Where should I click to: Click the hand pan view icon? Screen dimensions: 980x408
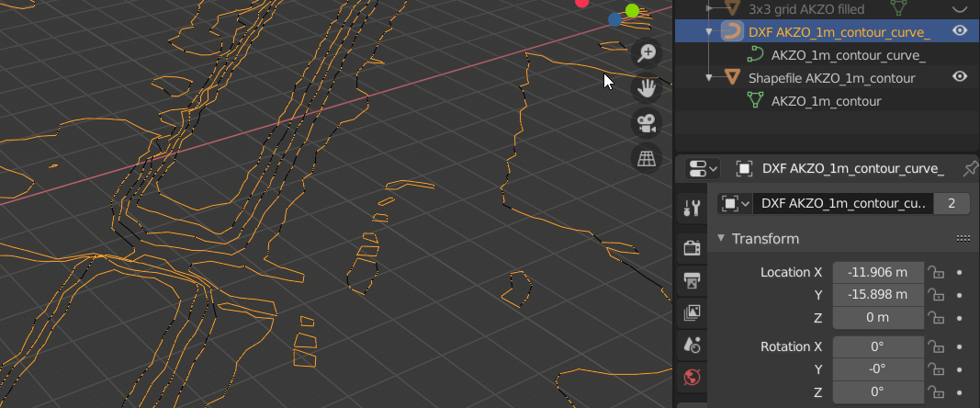[646, 88]
